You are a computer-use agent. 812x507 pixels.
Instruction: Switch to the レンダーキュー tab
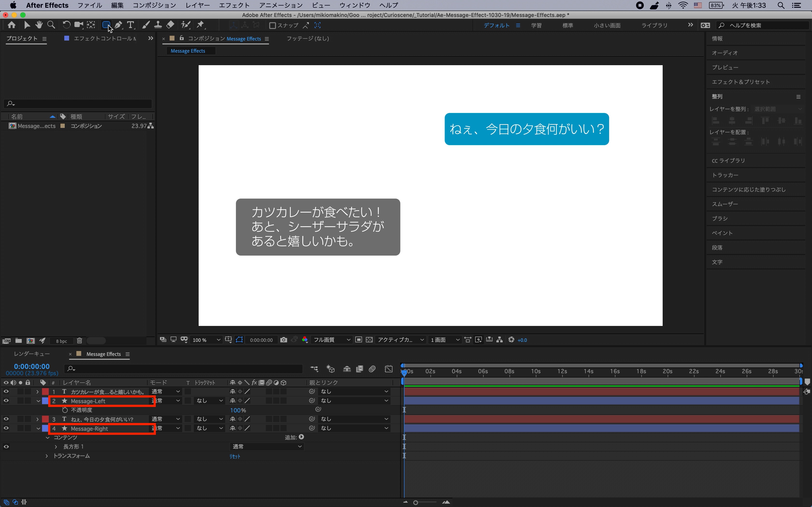point(32,354)
